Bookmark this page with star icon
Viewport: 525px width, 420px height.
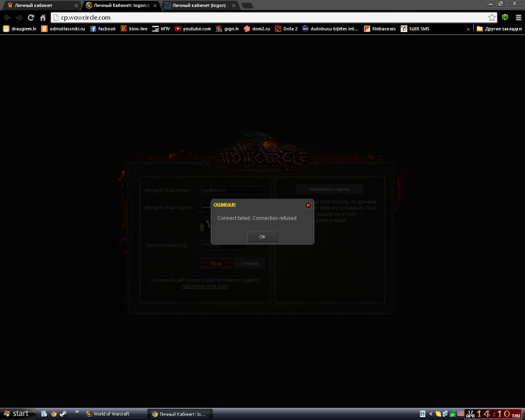coord(492,17)
